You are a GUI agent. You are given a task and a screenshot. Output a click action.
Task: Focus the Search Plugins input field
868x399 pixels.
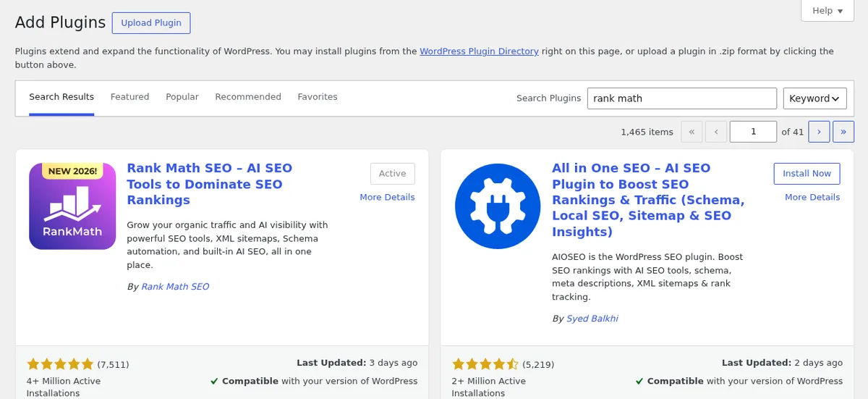pyautogui.click(x=681, y=98)
